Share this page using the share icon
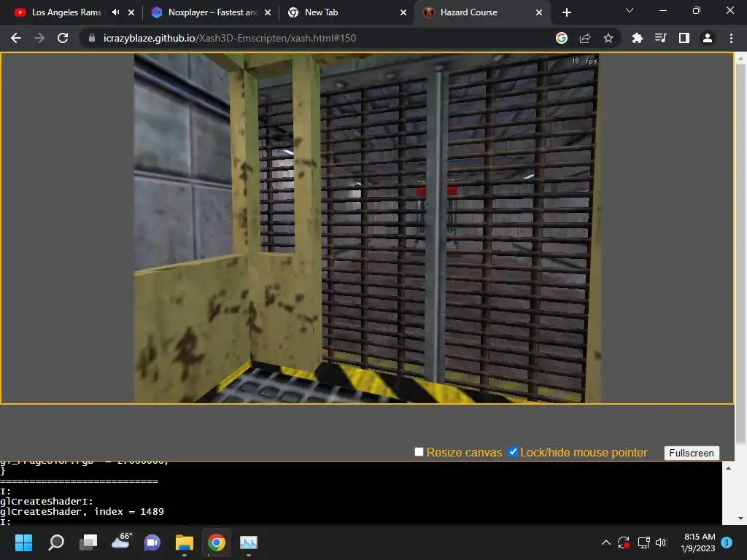This screenshot has width=747, height=560. pos(585,38)
